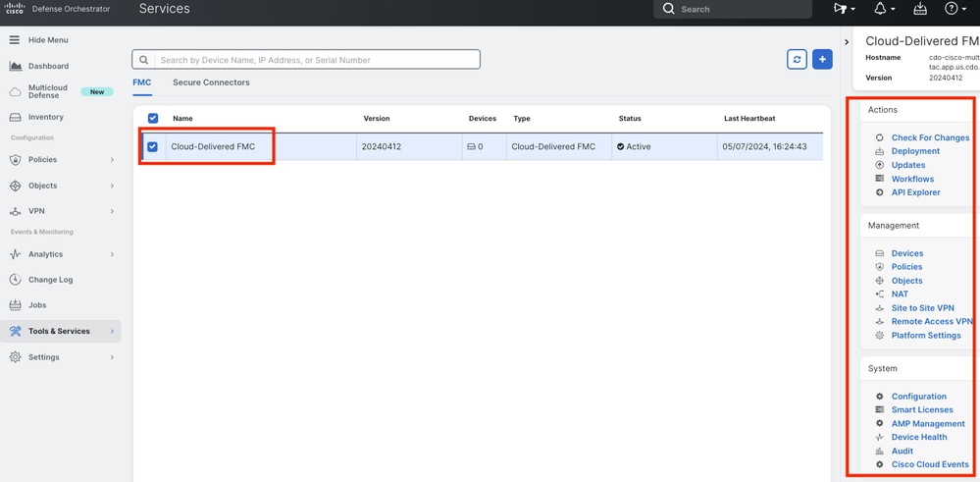Click the global Search field in header
The width and height of the screenshot is (980, 482).
733,9
